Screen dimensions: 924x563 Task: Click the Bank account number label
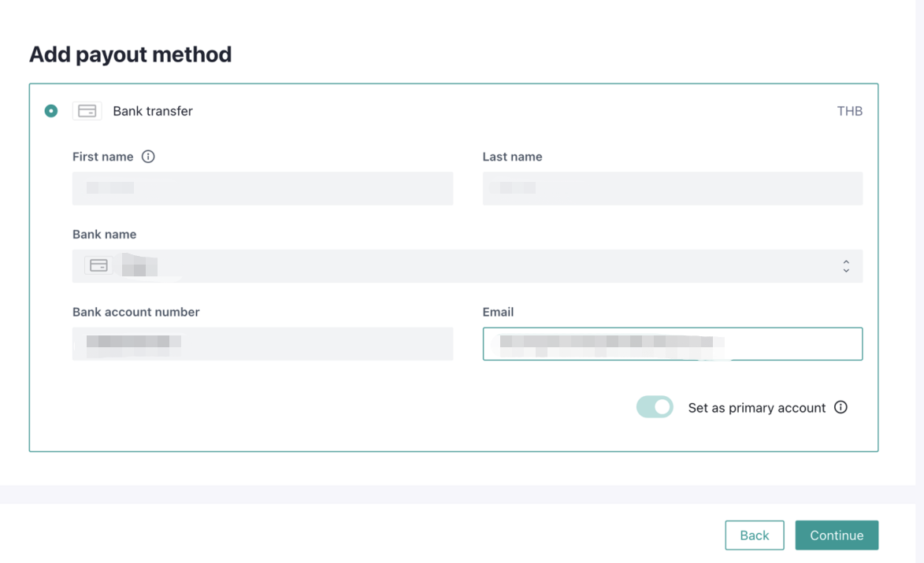pos(135,312)
